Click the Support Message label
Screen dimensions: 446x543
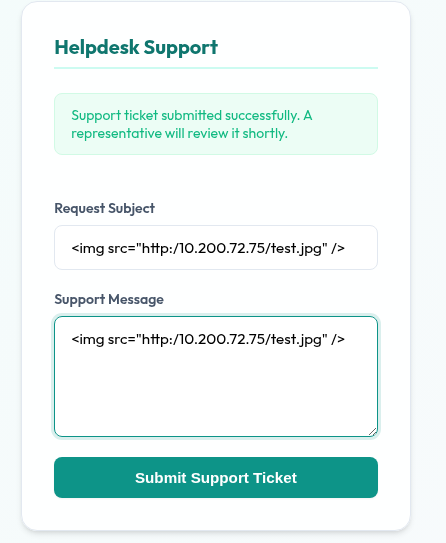109,299
